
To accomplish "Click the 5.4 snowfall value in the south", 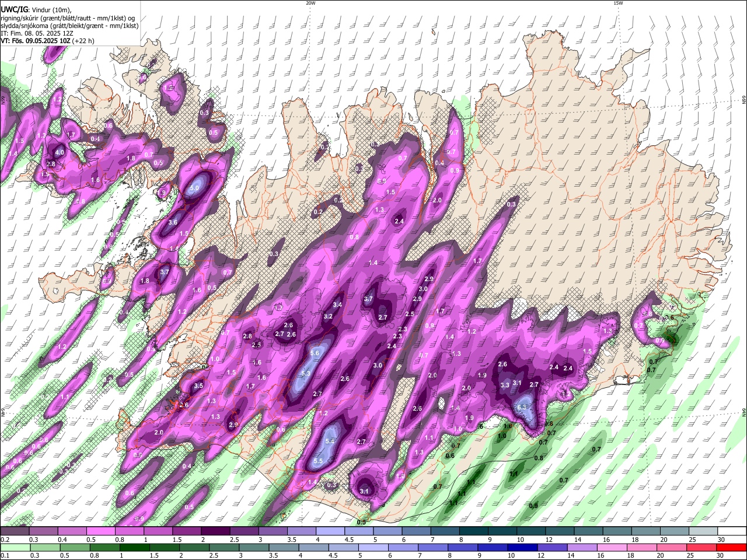I will tap(330, 442).
